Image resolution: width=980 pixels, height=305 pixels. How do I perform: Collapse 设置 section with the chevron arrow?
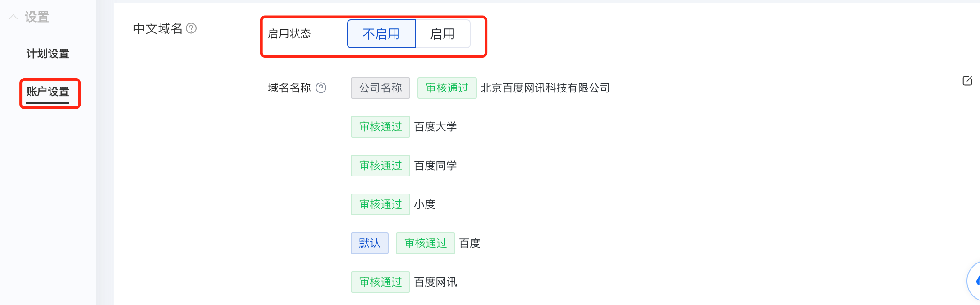(x=14, y=17)
